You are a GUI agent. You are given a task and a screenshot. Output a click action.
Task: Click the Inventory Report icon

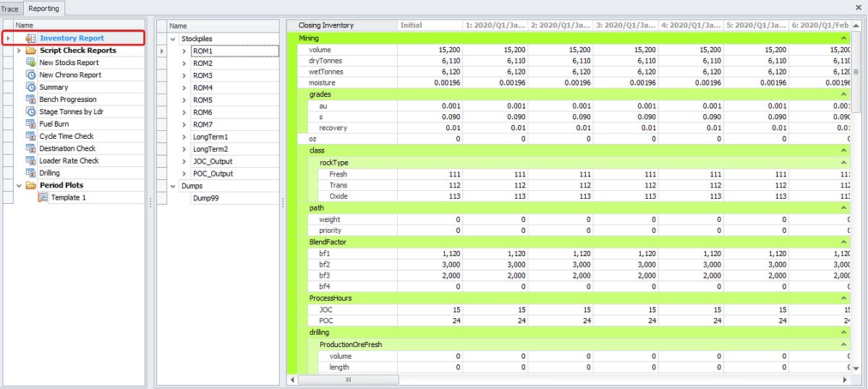[x=31, y=38]
